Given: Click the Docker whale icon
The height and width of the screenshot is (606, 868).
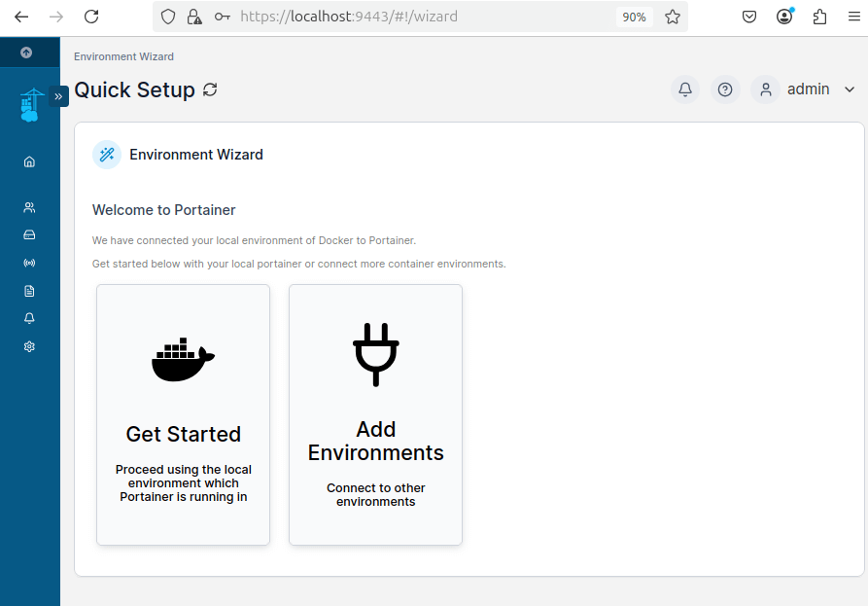Looking at the screenshot, I should 184,360.
